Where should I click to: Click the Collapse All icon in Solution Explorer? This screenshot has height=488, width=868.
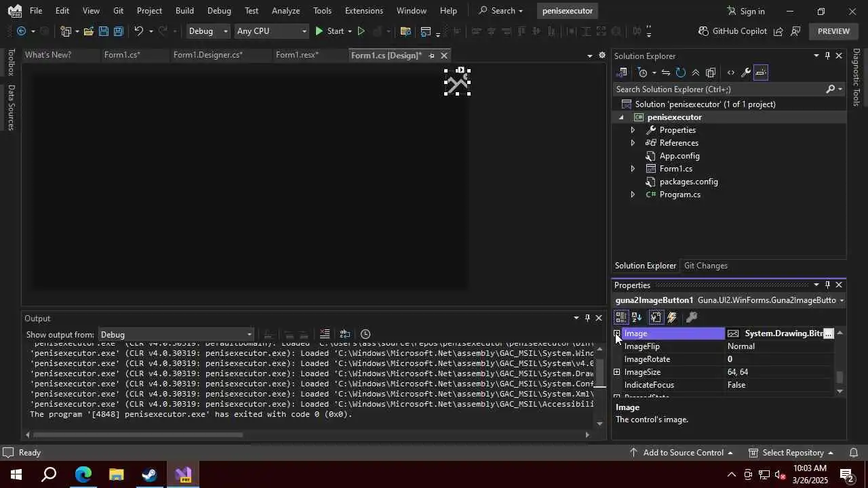[695, 73]
